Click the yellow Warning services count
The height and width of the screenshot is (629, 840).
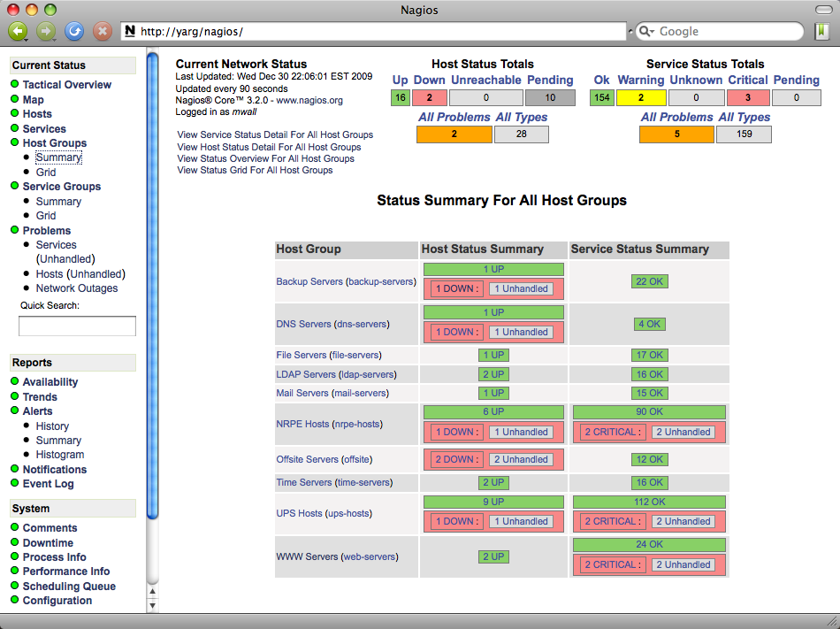coord(640,98)
